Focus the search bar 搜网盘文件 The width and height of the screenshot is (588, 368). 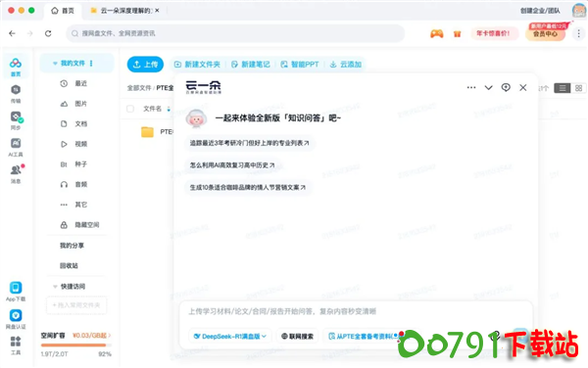[235, 33]
